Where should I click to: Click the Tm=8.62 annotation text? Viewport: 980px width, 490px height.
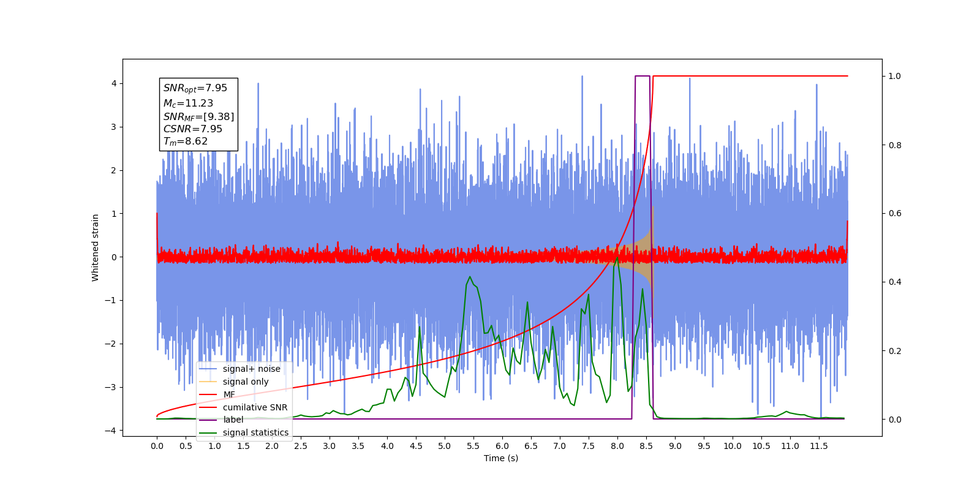coord(186,141)
